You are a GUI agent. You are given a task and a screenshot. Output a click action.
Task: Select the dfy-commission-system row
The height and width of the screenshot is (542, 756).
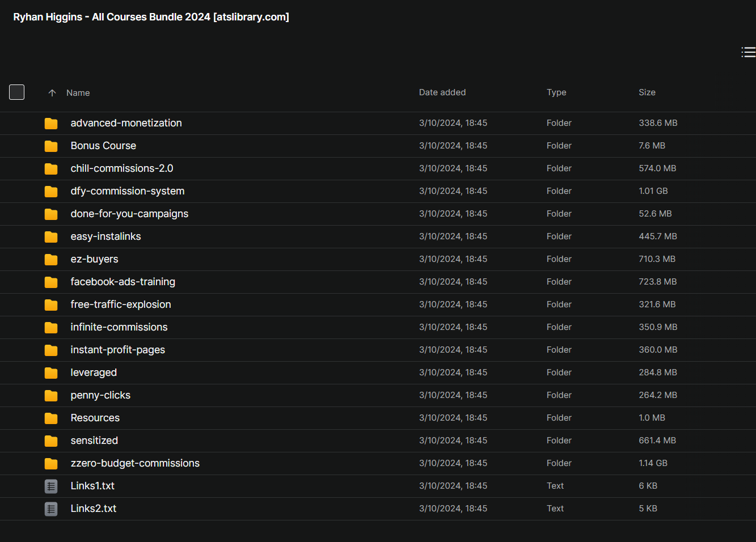click(x=378, y=191)
